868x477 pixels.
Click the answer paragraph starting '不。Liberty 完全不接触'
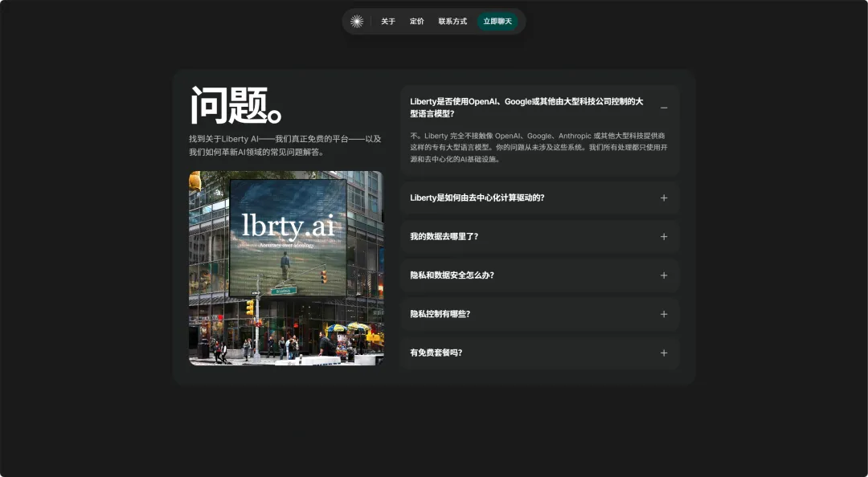(538, 147)
